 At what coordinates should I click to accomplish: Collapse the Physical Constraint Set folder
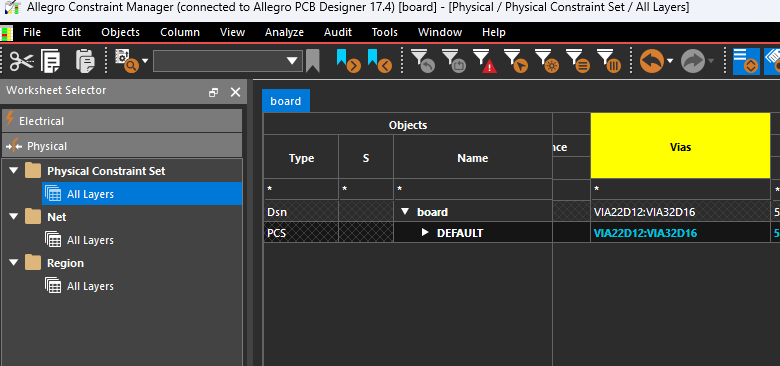pyautogui.click(x=13, y=171)
